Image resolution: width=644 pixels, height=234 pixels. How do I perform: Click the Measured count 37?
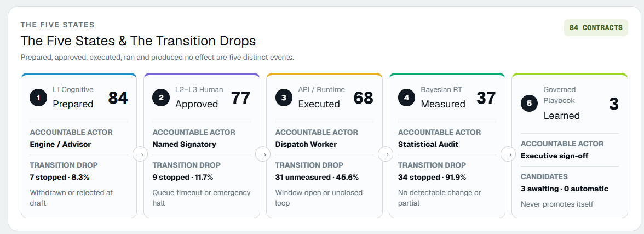486,98
